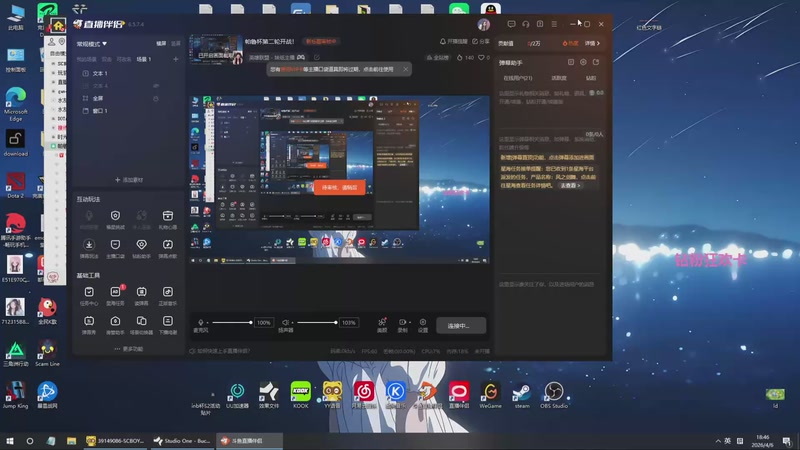Switch to the 竖屏 portrait tab

176,44
